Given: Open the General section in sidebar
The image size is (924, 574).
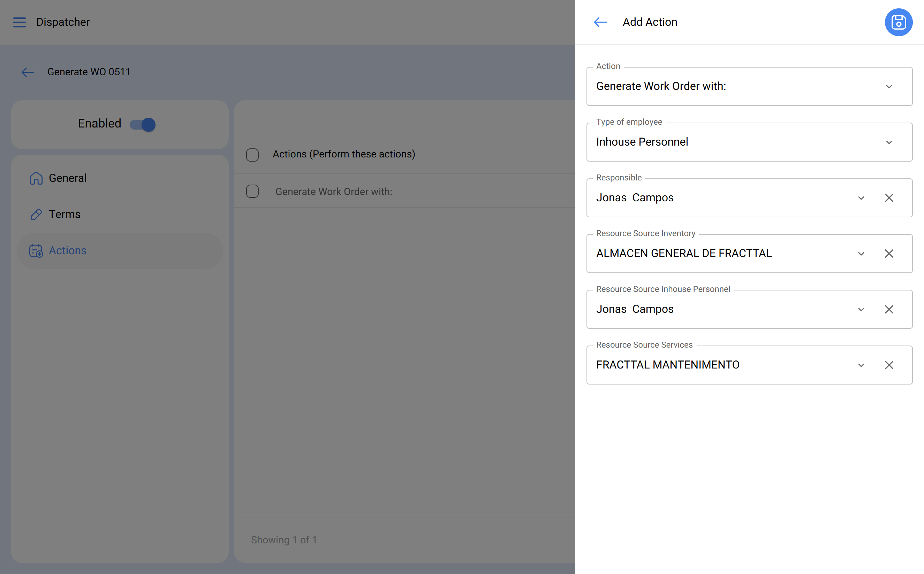Looking at the screenshot, I should point(68,178).
